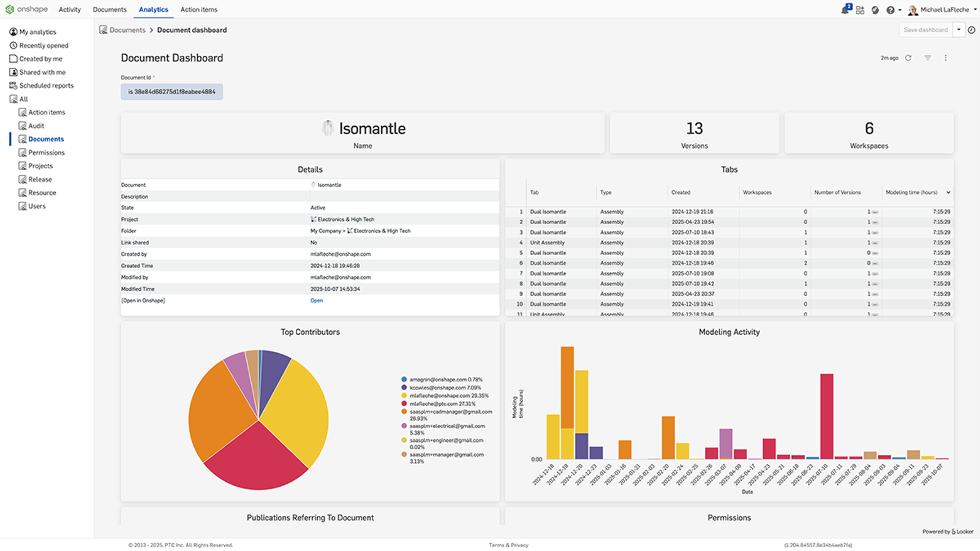Click the timer icon beside Save dashboard
This screenshot has width=980, height=551.
(971, 29)
